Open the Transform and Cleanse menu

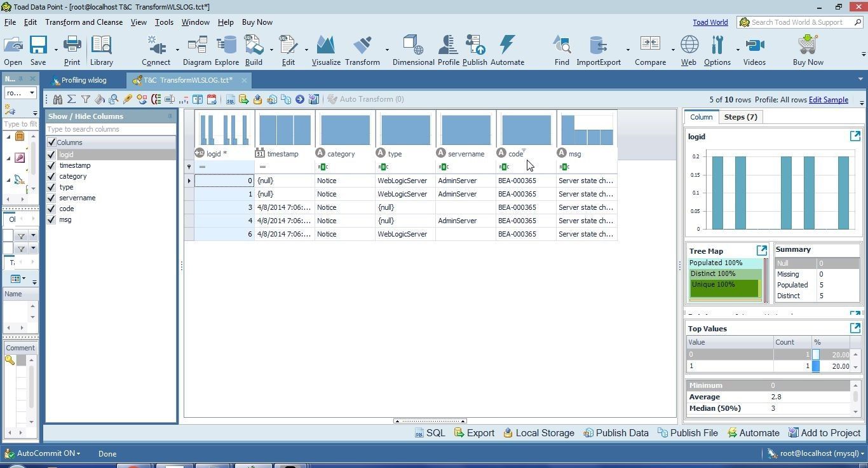click(x=84, y=22)
